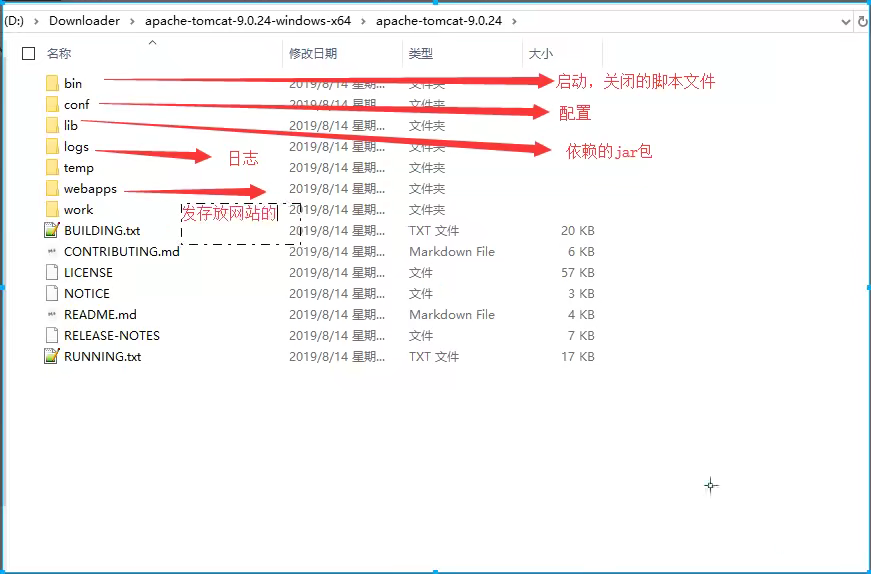Screen dimensions: 871x574
Task: Click TXT 文件 type of RUNNING.txt
Action: coord(434,356)
